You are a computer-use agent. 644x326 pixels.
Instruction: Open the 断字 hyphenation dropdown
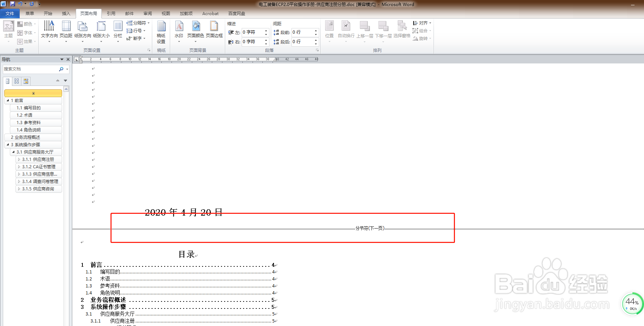click(x=136, y=38)
